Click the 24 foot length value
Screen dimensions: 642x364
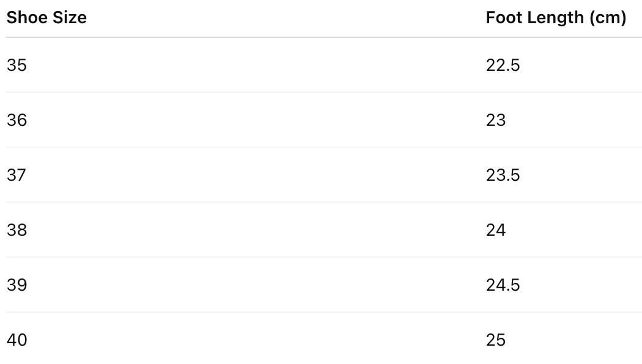point(496,230)
